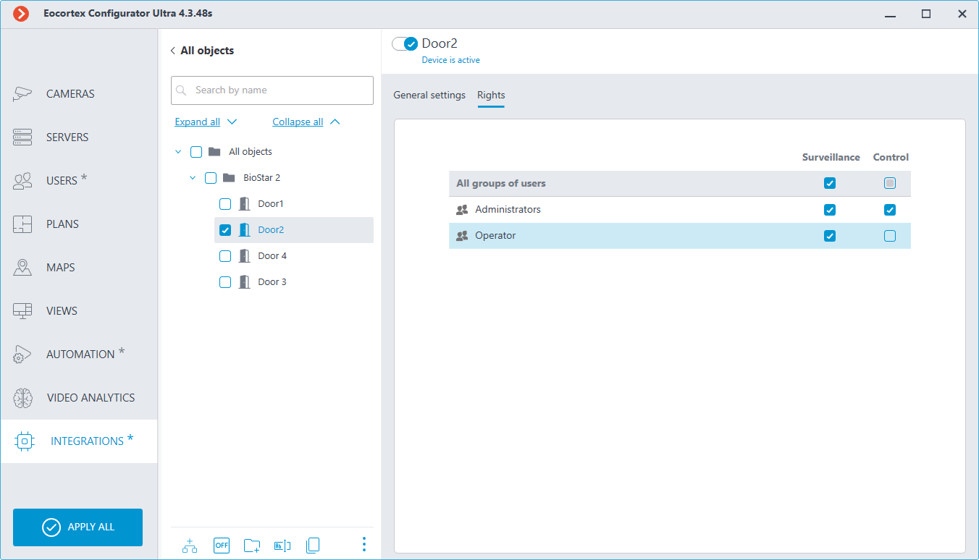Select the Operator row label
979x560 pixels.
tap(495, 236)
